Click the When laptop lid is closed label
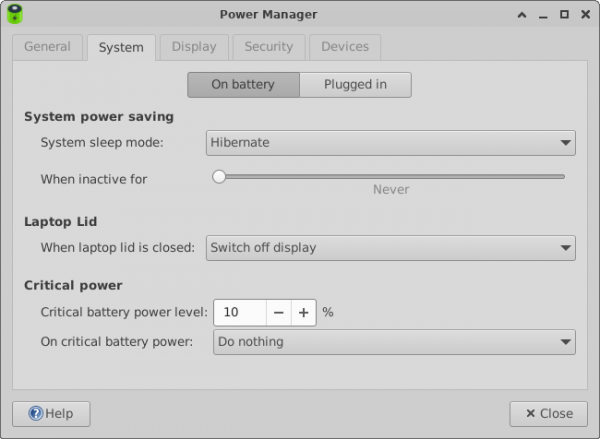This screenshot has width=600, height=439. point(118,248)
